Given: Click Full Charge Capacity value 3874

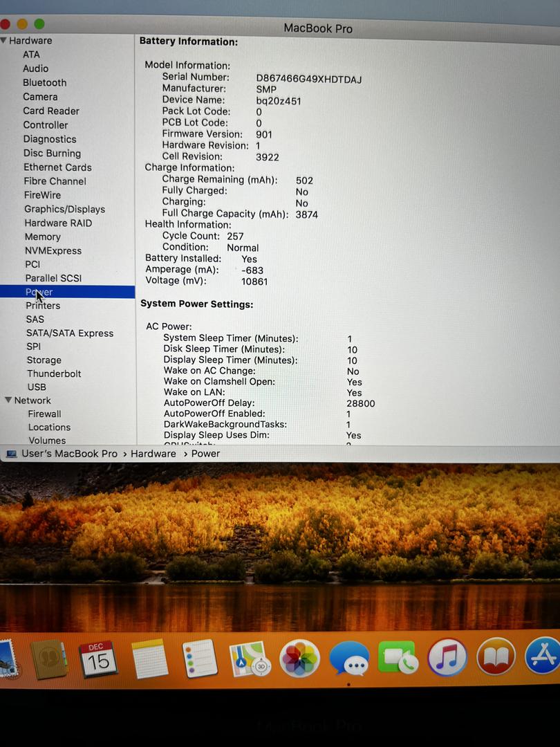Looking at the screenshot, I should coord(307,214).
